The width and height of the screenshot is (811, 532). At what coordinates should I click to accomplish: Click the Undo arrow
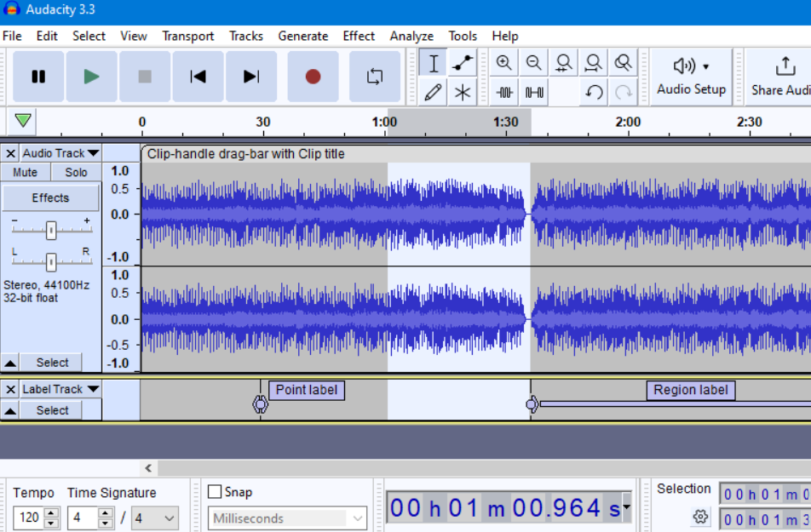(594, 93)
